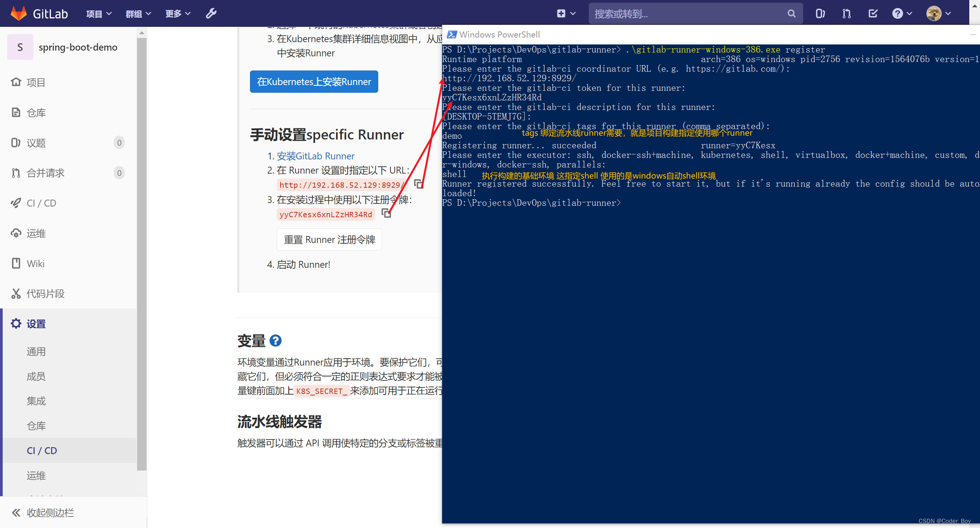Expand the 更多 top menu

pyautogui.click(x=178, y=14)
